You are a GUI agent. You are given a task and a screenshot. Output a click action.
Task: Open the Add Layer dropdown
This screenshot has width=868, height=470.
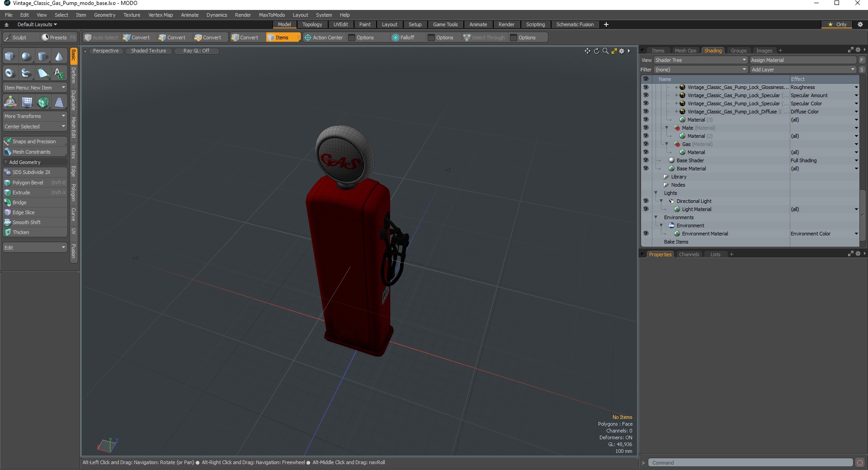[803, 70]
